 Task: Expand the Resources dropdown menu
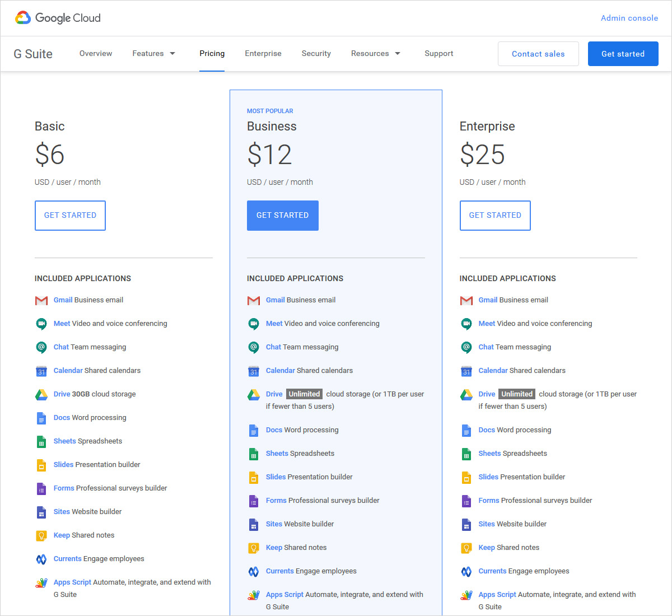pyautogui.click(x=376, y=54)
